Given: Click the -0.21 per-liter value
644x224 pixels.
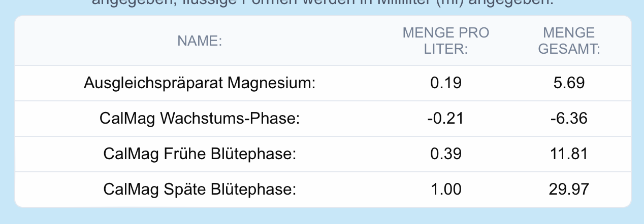Looking at the screenshot, I should click(445, 119).
